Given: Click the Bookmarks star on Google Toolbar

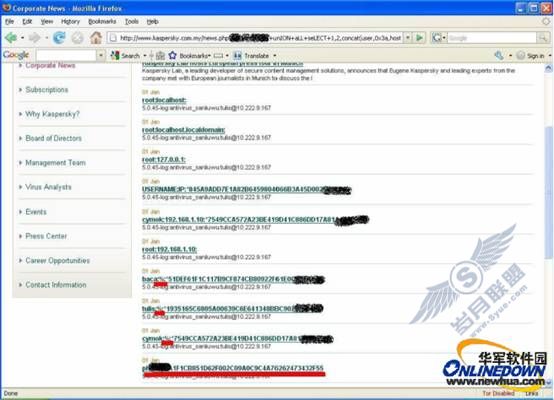Looking at the screenshot, I should coord(172,55).
